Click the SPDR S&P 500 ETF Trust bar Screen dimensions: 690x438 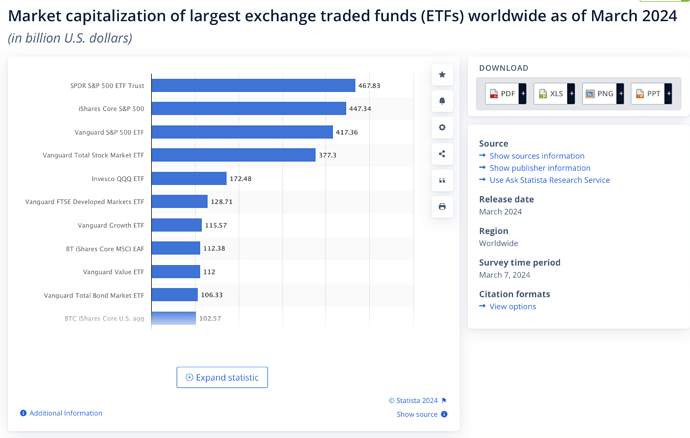[253, 85]
